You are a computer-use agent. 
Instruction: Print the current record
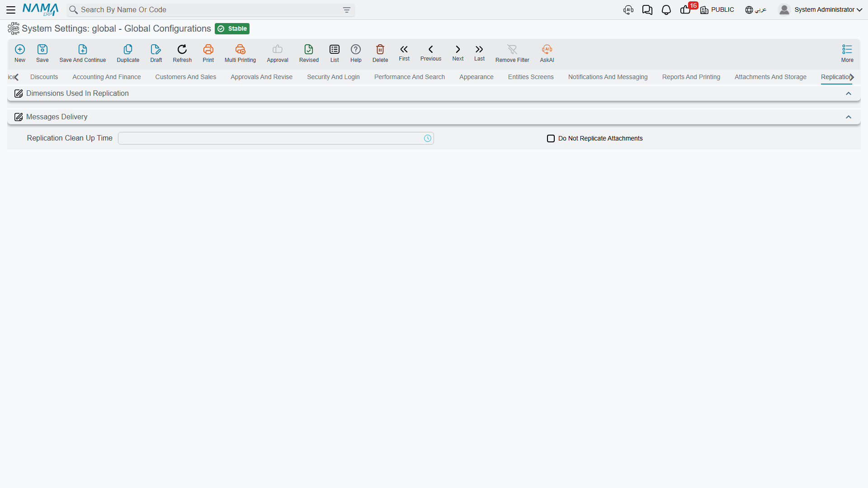[208, 53]
